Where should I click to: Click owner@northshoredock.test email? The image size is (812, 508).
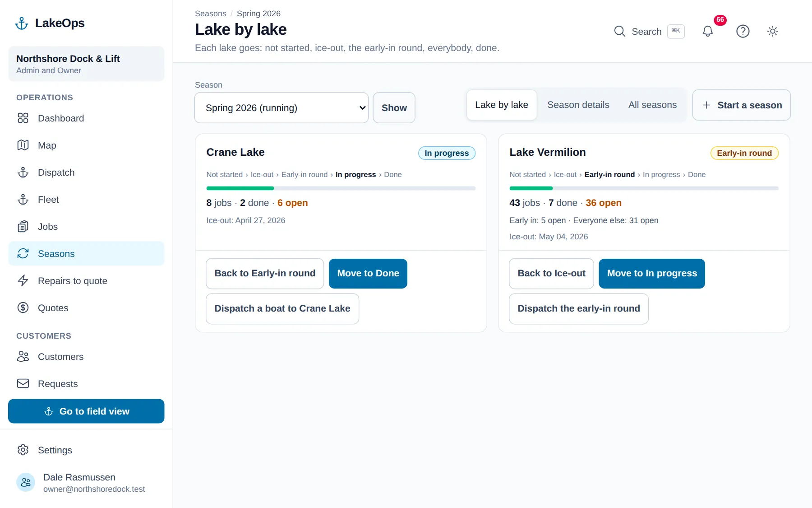94,489
